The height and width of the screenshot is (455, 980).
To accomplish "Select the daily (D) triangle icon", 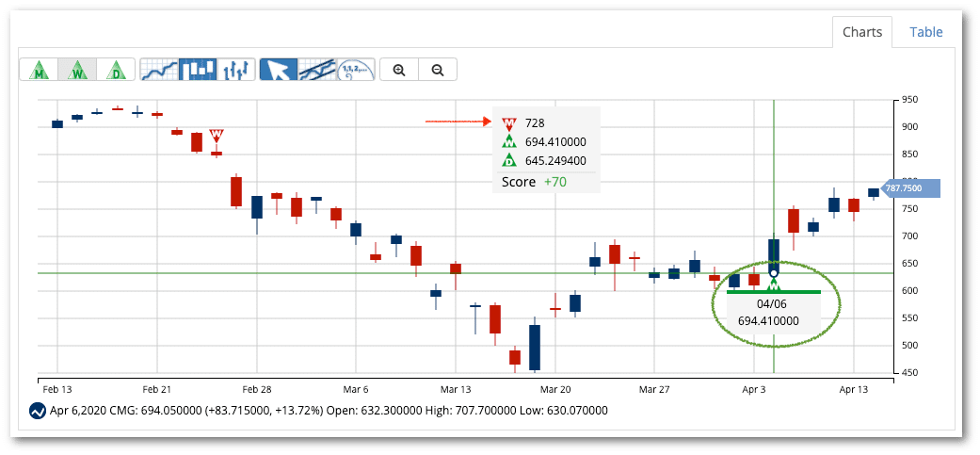I will [x=116, y=70].
